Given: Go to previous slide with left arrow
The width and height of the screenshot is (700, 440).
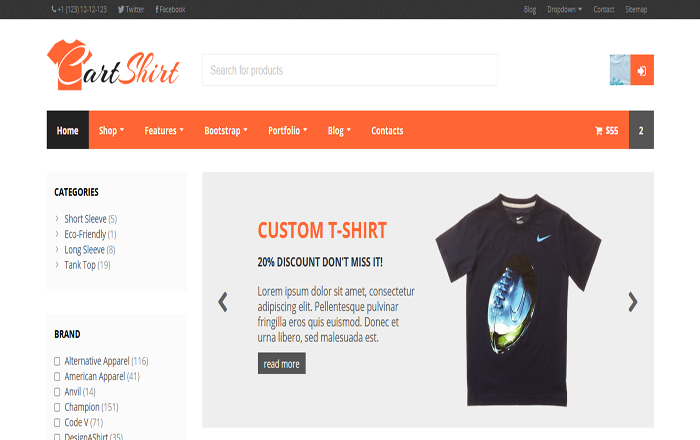Looking at the screenshot, I should pyautogui.click(x=223, y=302).
